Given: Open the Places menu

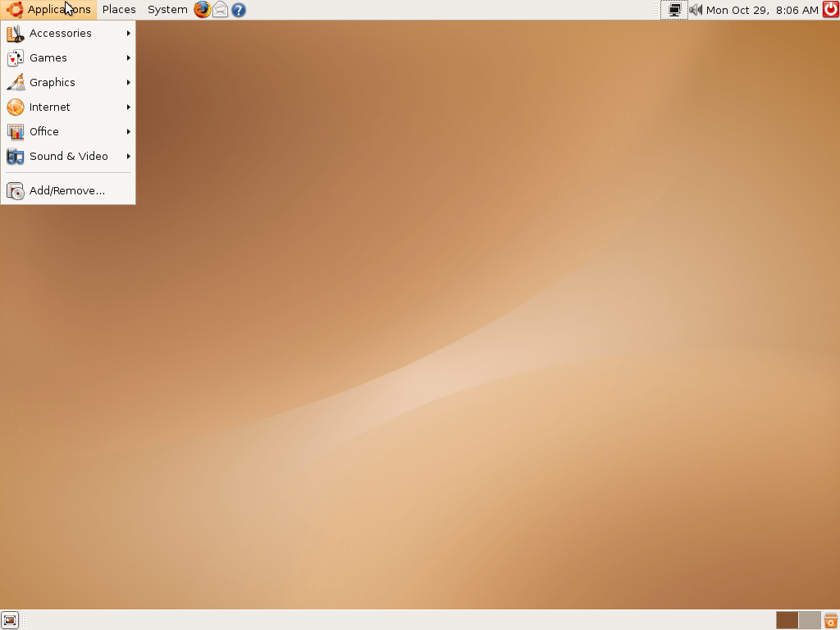Looking at the screenshot, I should tap(119, 10).
